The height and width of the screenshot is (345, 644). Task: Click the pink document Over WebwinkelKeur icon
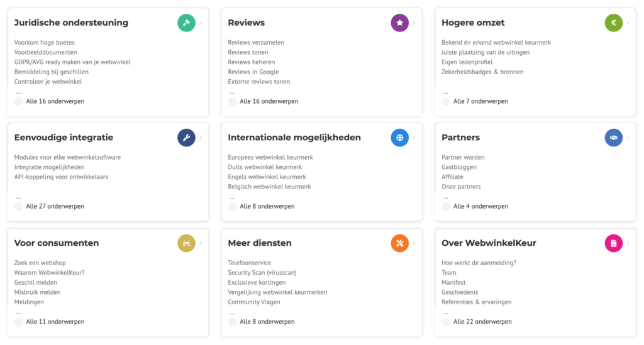click(614, 243)
